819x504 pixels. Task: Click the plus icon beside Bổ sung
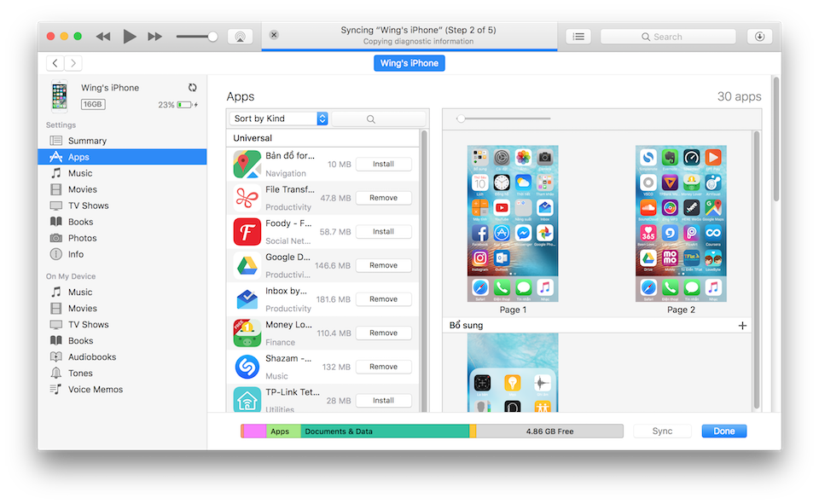(x=742, y=326)
